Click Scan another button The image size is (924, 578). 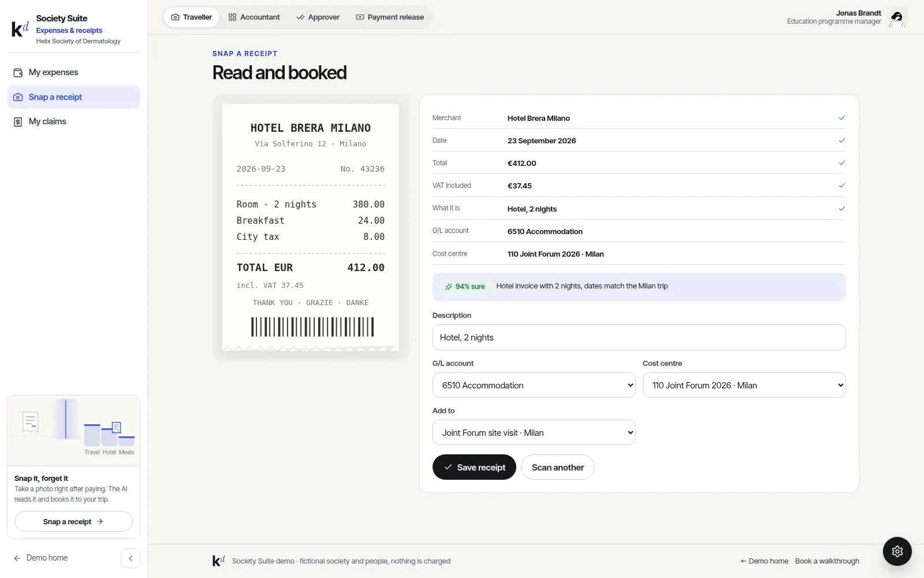[557, 467]
